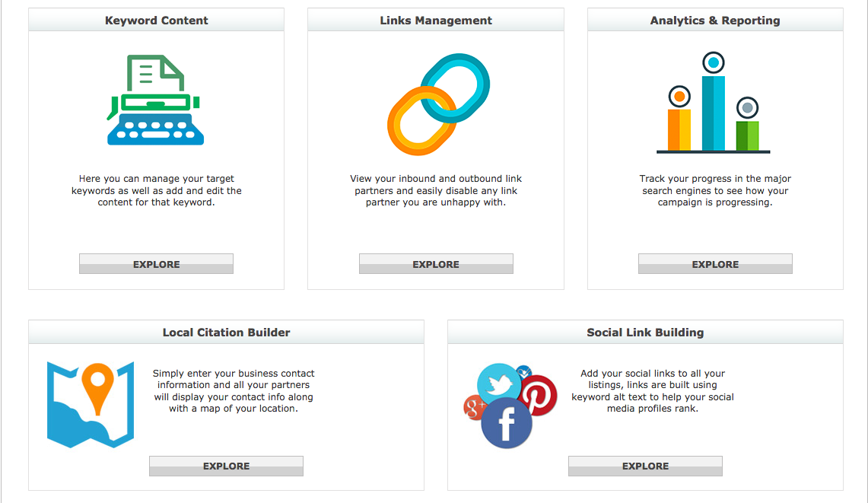The width and height of the screenshot is (868, 503).
Task: Click the typewriter Keyword Content icon
Action: 155,100
